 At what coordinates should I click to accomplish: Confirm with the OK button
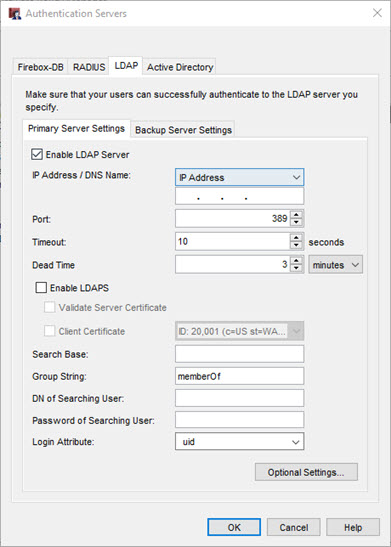click(x=234, y=527)
